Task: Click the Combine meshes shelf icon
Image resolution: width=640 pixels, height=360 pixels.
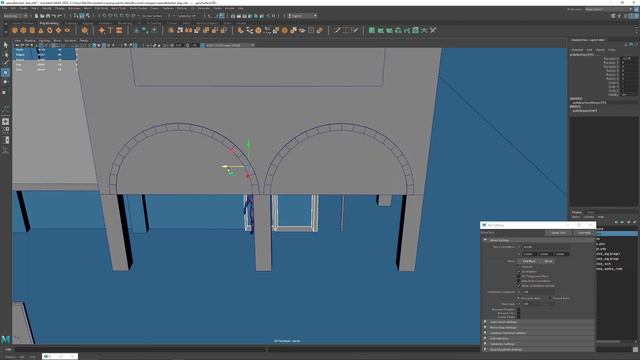Action: (171, 30)
